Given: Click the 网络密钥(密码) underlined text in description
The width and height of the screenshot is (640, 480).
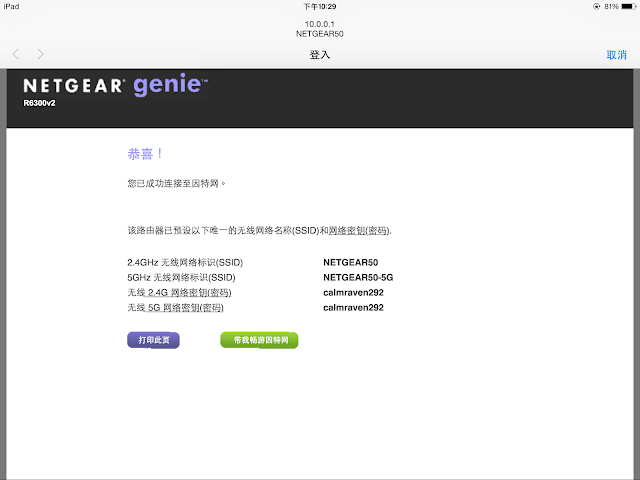Looking at the screenshot, I should pos(359,231).
